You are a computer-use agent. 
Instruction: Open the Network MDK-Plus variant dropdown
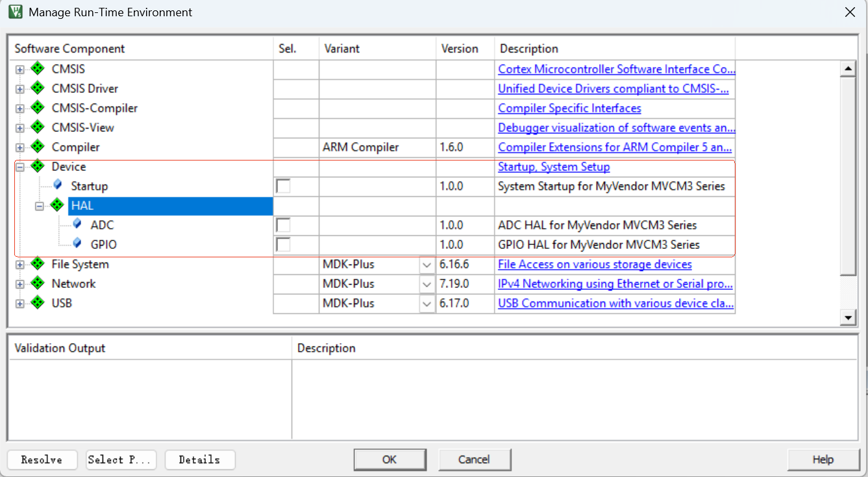coord(427,284)
